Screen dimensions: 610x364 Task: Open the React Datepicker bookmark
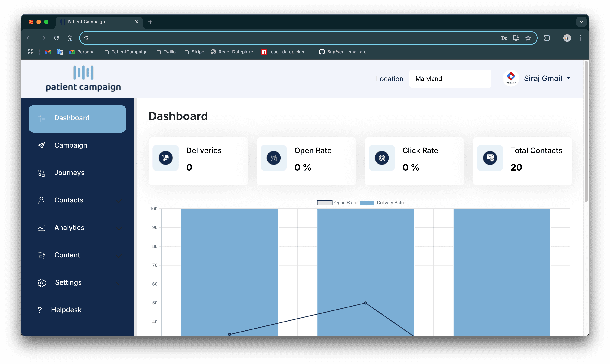pyautogui.click(x=233, y=52)
